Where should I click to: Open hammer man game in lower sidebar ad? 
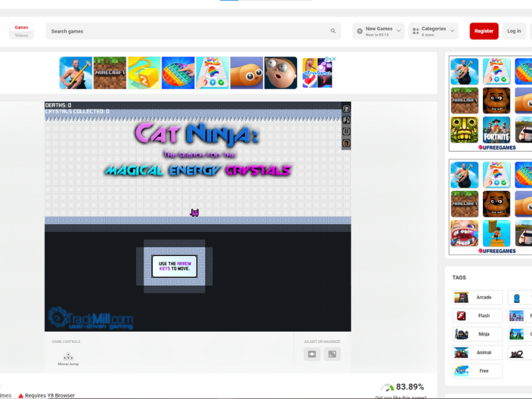(464, 175)
